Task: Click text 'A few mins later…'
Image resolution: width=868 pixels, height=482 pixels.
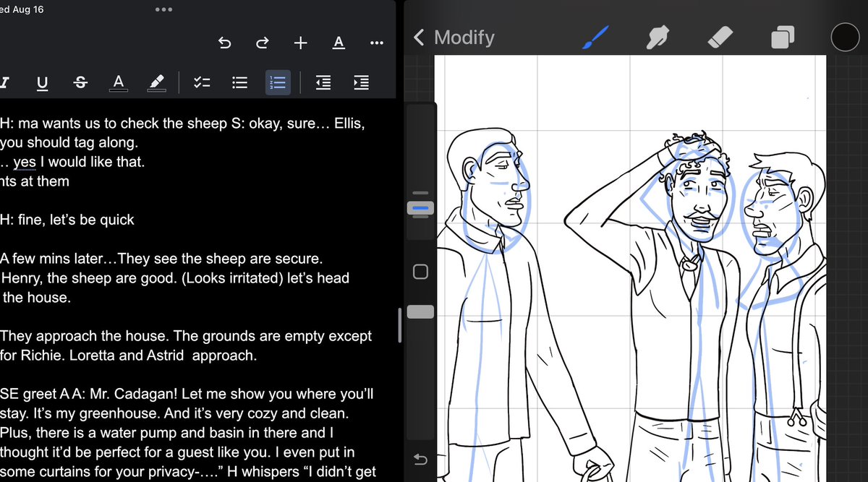Action: click(59, 258)
